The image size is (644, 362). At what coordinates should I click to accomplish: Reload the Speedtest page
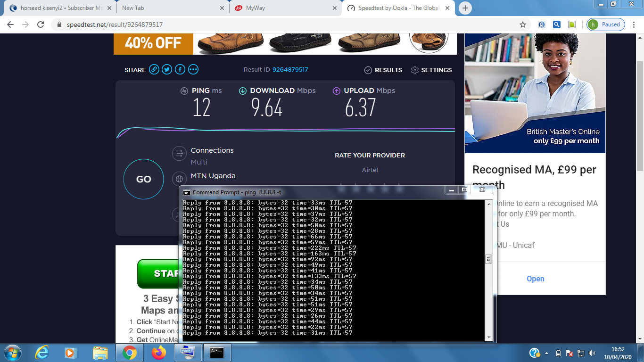click(x=41, y=25)
